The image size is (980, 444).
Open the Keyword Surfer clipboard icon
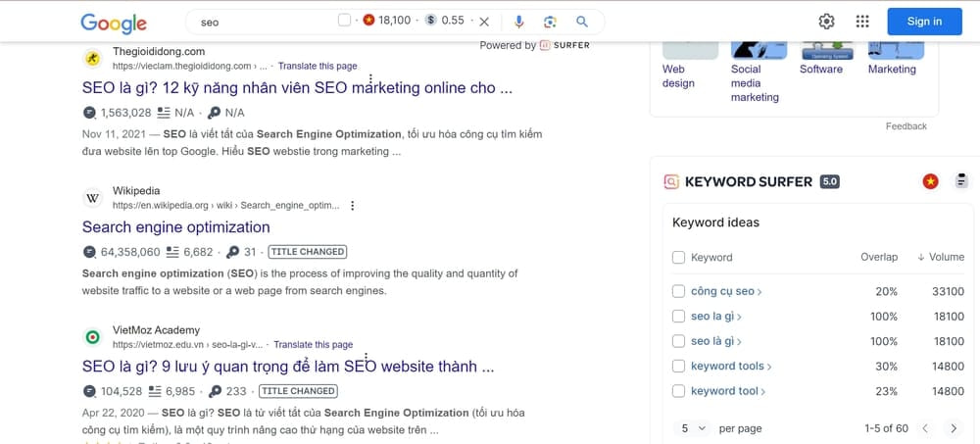point(962,180)
